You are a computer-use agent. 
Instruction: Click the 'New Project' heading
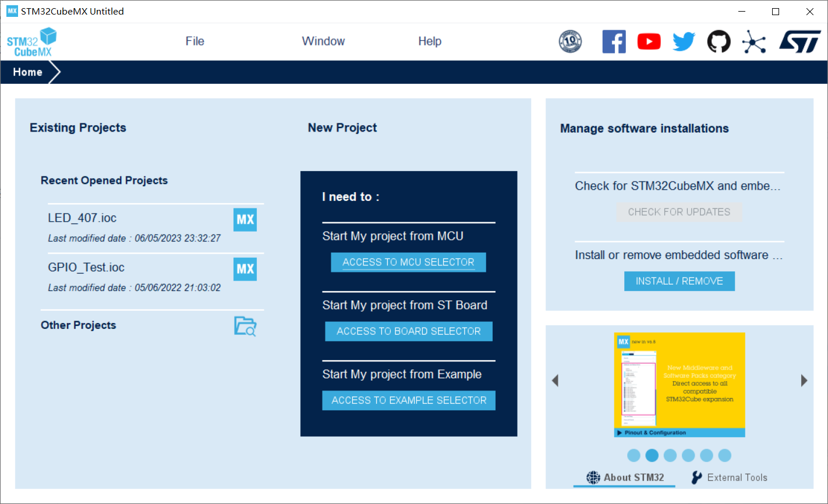pyautogui.click(x=342, y=128)
